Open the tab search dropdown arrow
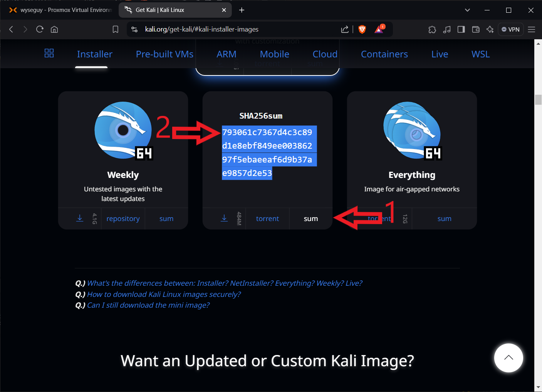Viewport: 542px width, 392px height. (467, 10)
